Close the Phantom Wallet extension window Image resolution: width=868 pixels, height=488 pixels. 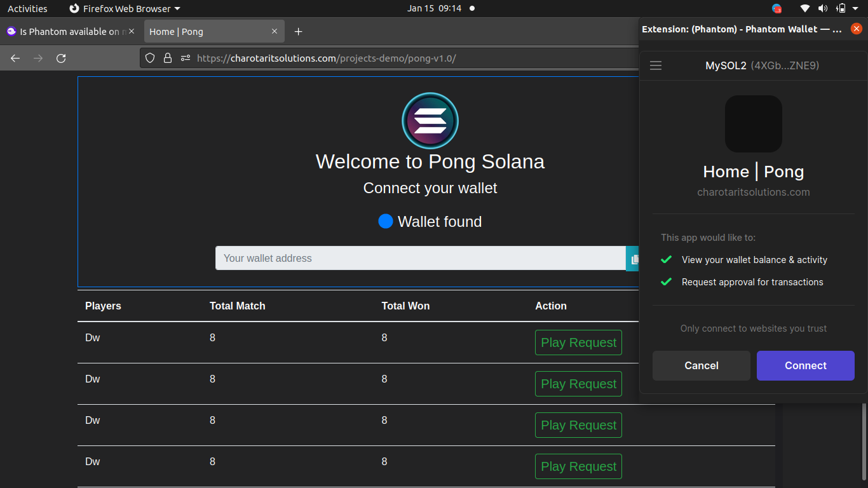point(856,29)
